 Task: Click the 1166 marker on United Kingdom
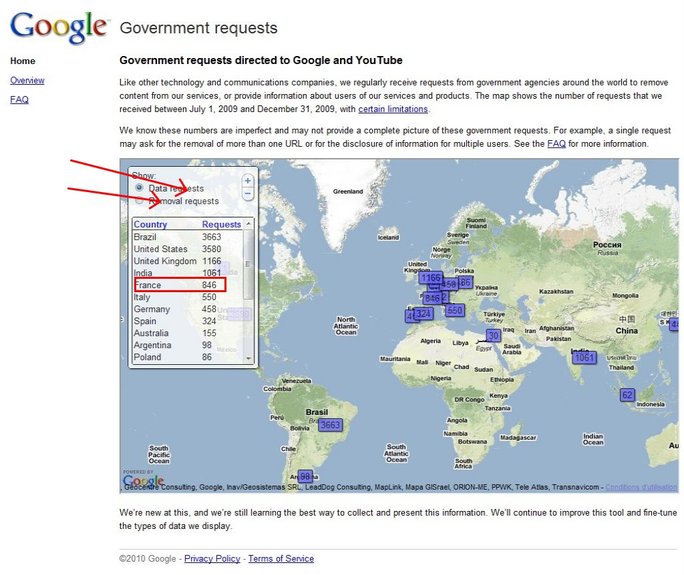pos(431,278)
